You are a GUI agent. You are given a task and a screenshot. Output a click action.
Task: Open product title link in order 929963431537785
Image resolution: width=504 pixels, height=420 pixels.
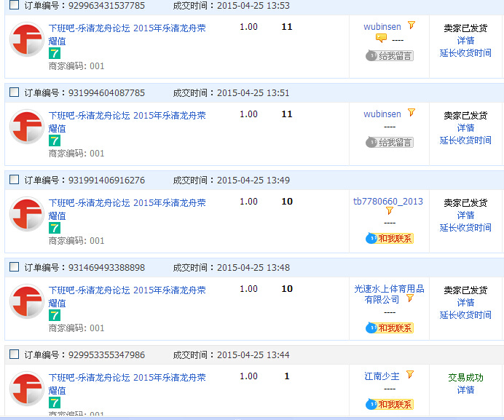tap(127, 34)
